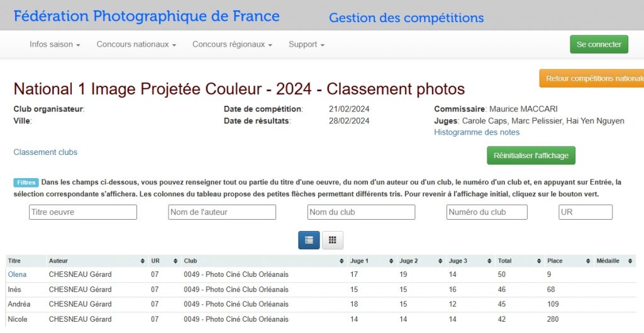
Task: Sort by Place column arrows
Action: (588, 261)
